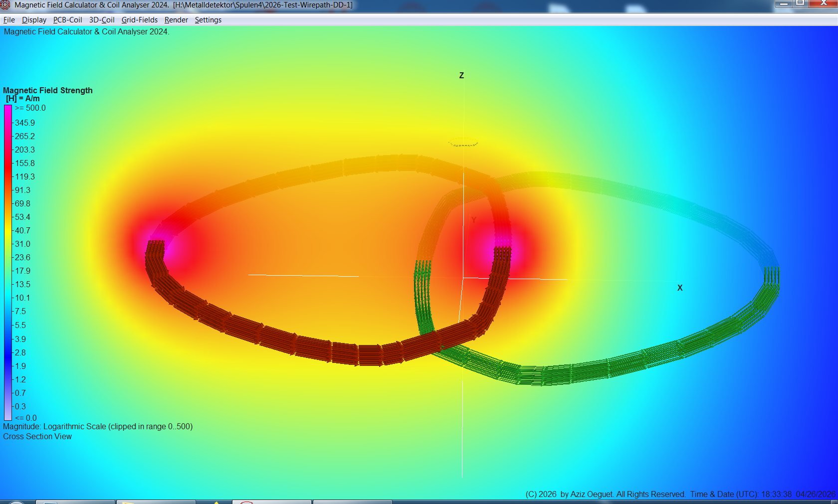This screenshot has width=838, height=504.
Task: Click the Z axis label in the viewport
Action: (461, 75)
